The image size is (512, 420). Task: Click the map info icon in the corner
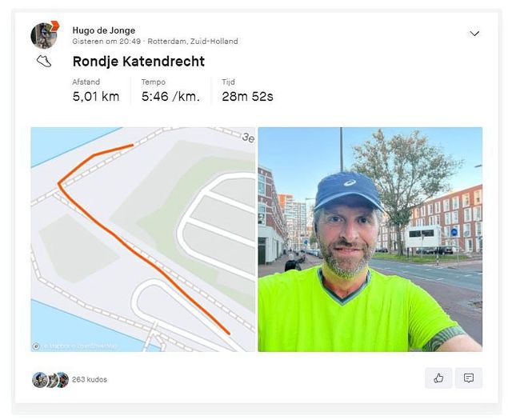point(36,346)
